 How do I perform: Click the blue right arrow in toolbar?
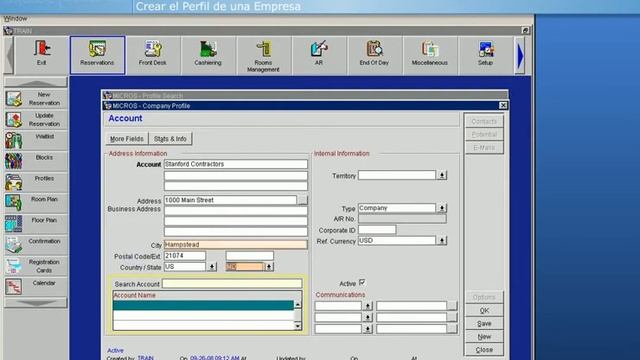click(x=520, y=56)
